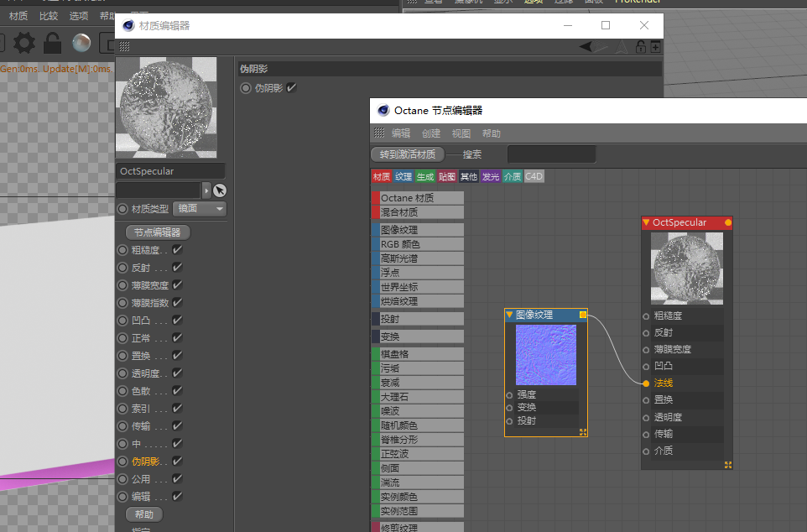Toggle the 粗糙度 channel checkbox
The width and height of the screenshot is (807, 532).
point(177,250)
